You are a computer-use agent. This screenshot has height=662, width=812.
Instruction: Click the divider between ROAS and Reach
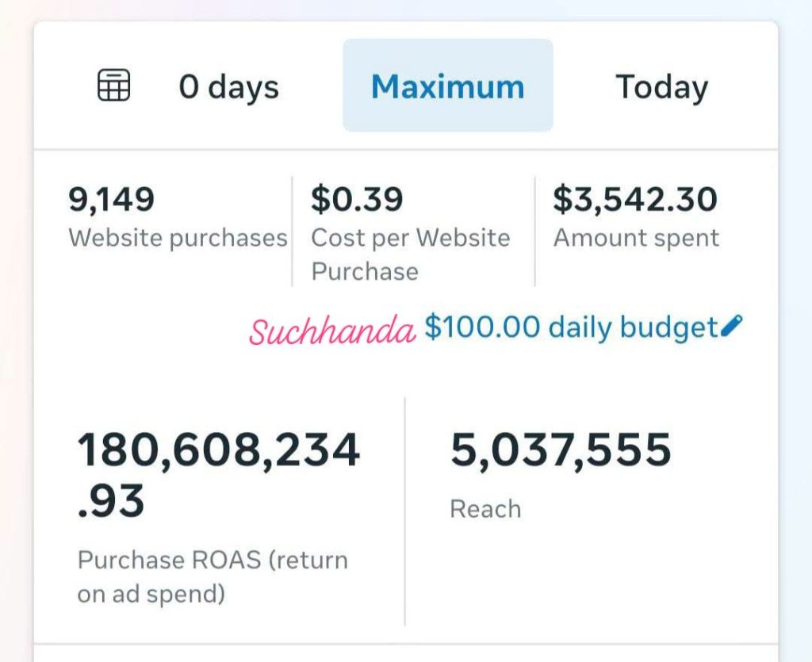pyautogui.click(x=404, y=511)
